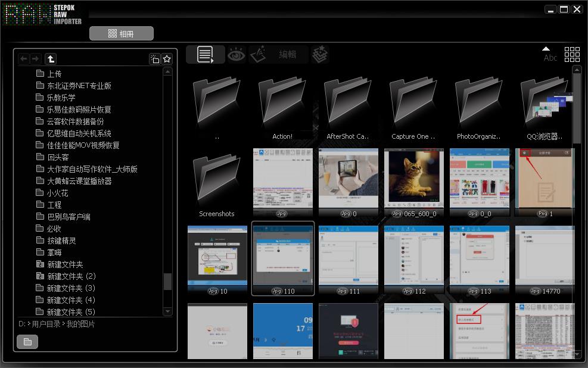The image size is (588, 368).
Task: Open the 相冊 album tab
Action: [x=122, y=34]
